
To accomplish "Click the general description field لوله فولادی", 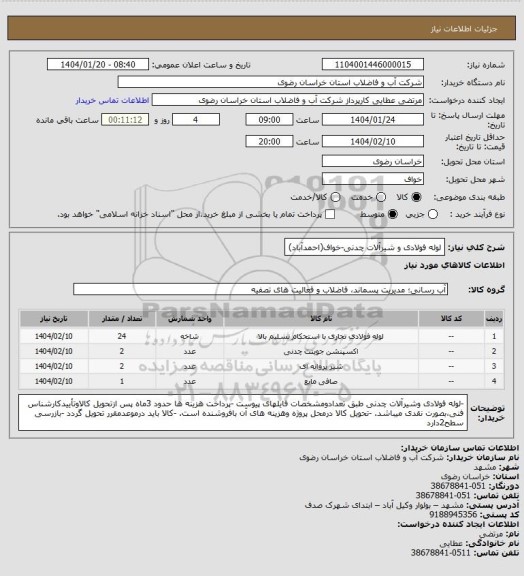I will pyautogui.click(x=364, y=247).
